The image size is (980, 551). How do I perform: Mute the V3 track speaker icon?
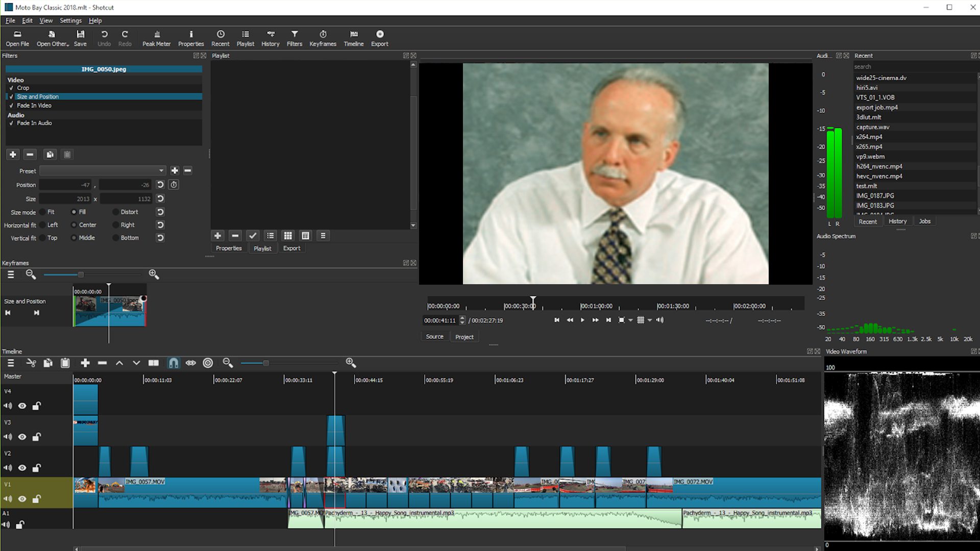coord(7,437)
